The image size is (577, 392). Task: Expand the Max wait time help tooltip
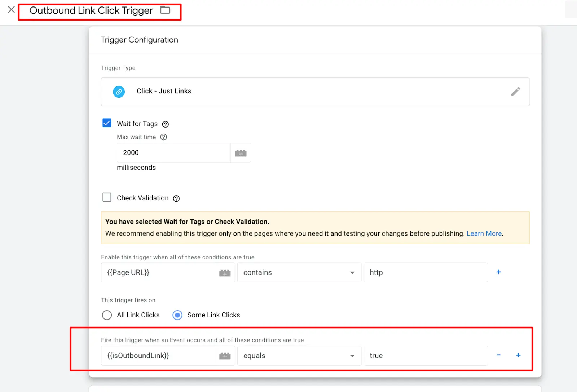(x=163, y=137)
